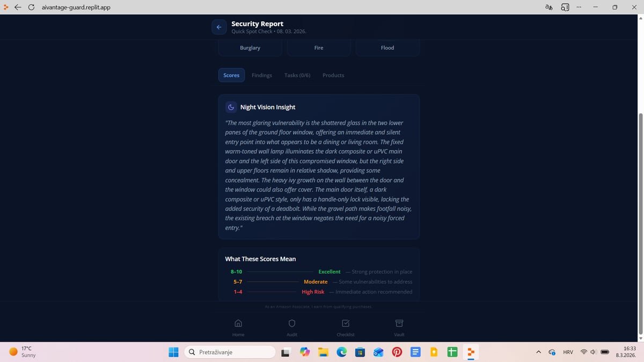Open the Tasks (0/6) tab

tap(297, 75)
